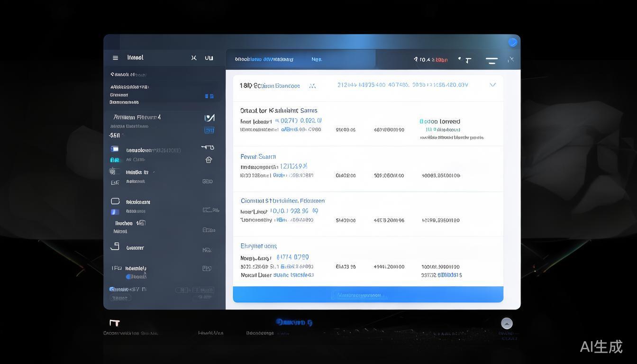Toggle the blue switch left of the key-shaped icon
The image size is (637, 364).
(115, 149)
